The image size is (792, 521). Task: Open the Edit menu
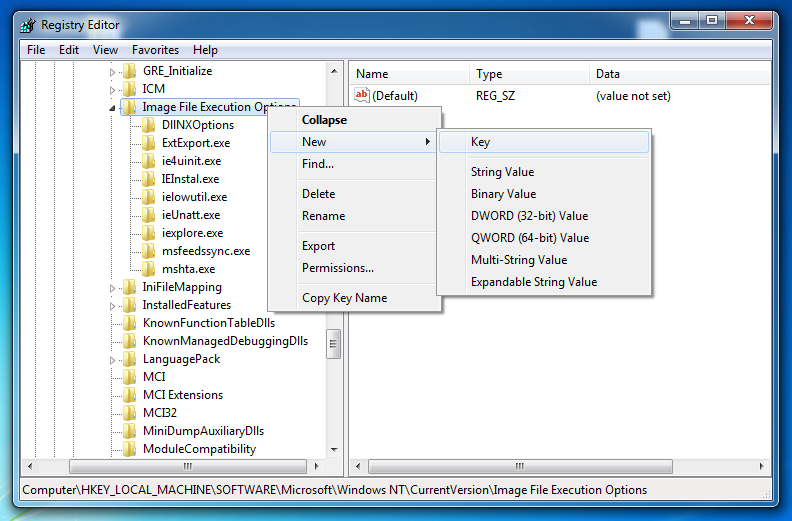point(69,50)
